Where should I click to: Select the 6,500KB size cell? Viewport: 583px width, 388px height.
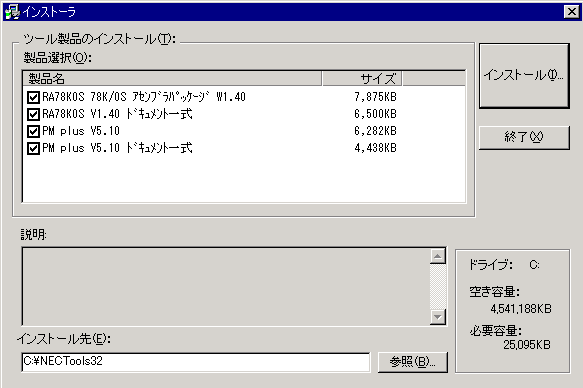tap(375, 114)
